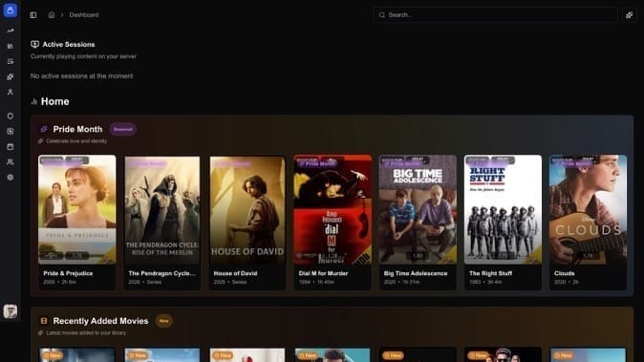This screenshot has height=362, width=644.
Task: Click the Active Sessions monitor icon
Action: [x=35, y=44]
